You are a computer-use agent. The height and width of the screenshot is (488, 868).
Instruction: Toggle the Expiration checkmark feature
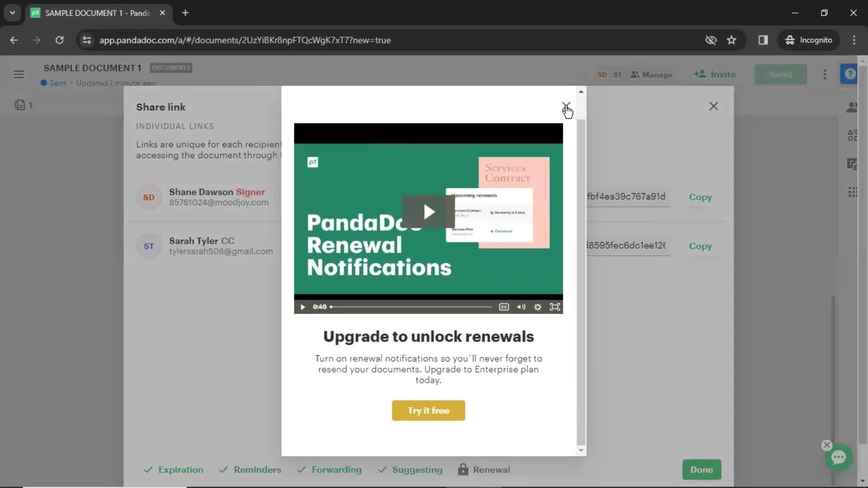point(172,469)
